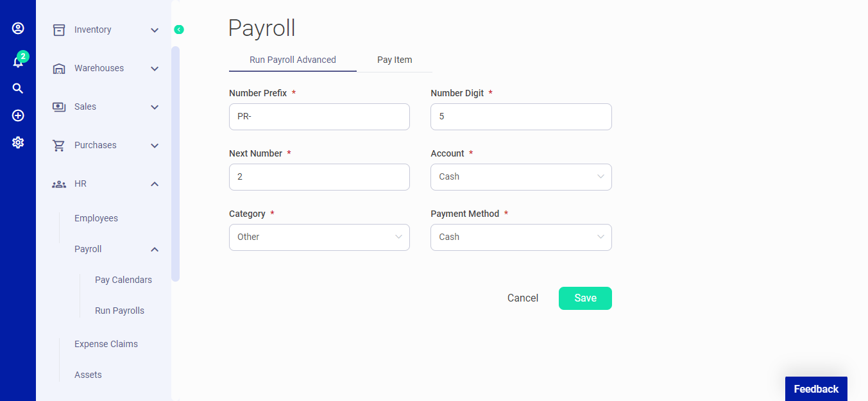Open the settings gear icon
Viewport: 868px width, 401px height.
coord(17,142)
